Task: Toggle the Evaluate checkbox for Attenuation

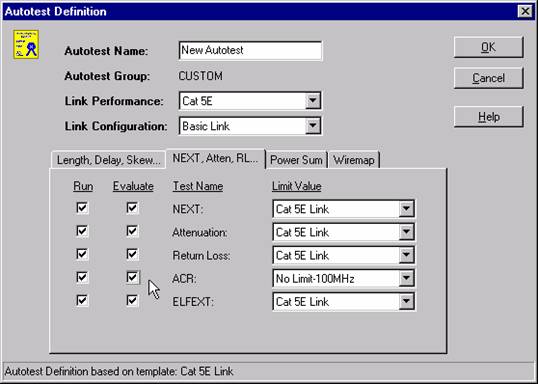Action: [132, 231]
